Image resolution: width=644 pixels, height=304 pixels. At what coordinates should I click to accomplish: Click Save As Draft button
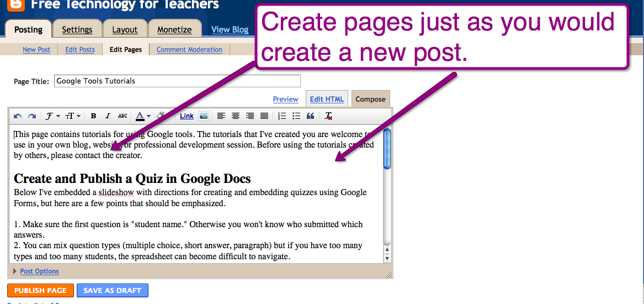[x=112, y=290]
